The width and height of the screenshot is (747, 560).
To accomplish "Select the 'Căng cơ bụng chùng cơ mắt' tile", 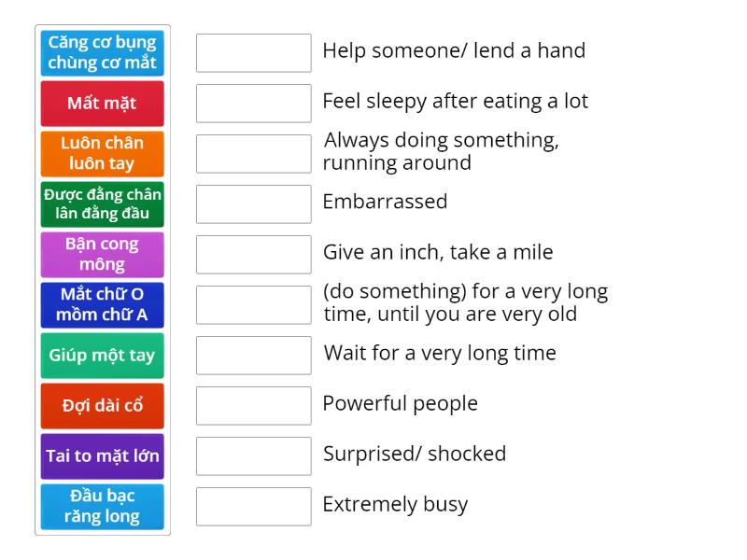I will click(103, 53).
